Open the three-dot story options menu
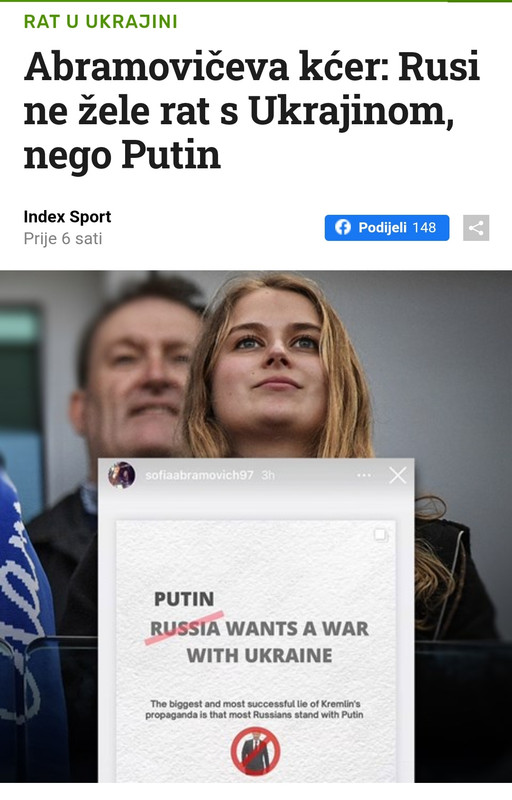 click(x=364, y=475)
